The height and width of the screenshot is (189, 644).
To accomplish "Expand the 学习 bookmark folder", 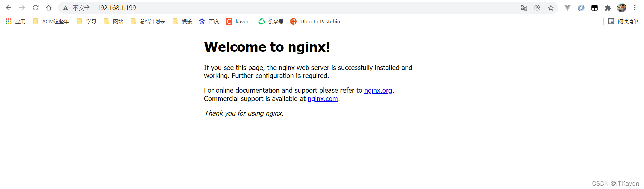I will click(87, 21).
